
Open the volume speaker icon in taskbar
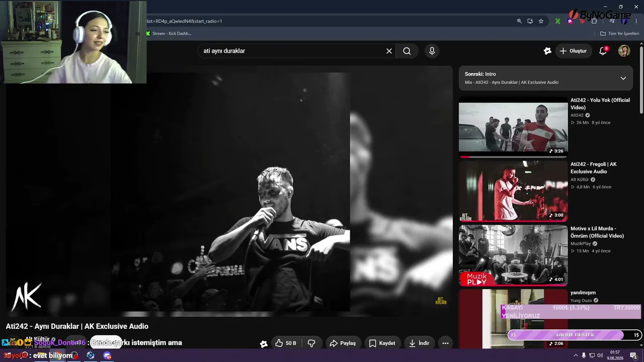point(600,355)
